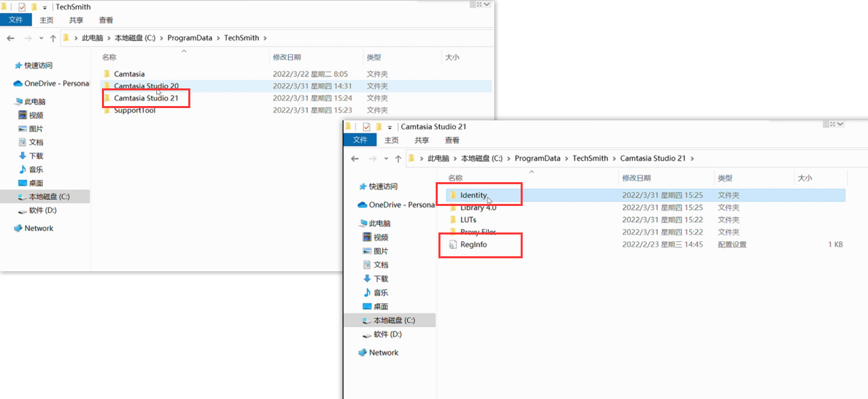Select 音乐 in the TechSmith window sidebar
This screenshot has height=399, width=868.
coord(35,169)
